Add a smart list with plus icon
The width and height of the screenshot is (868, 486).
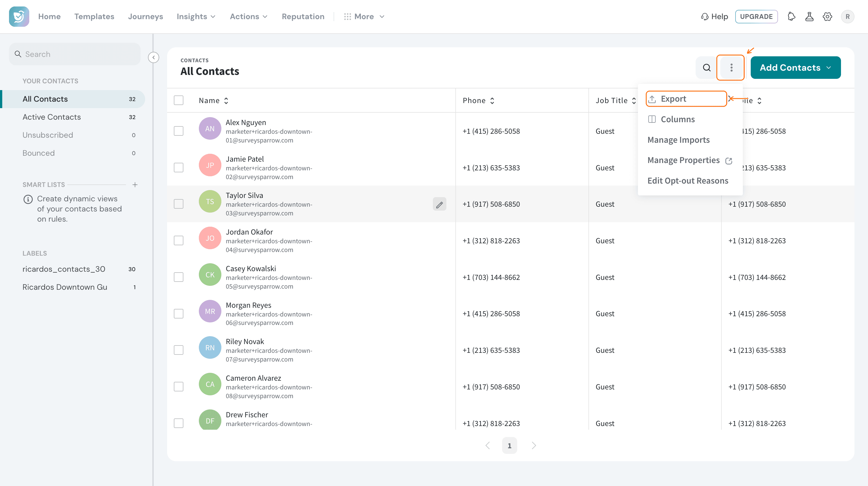135,185
